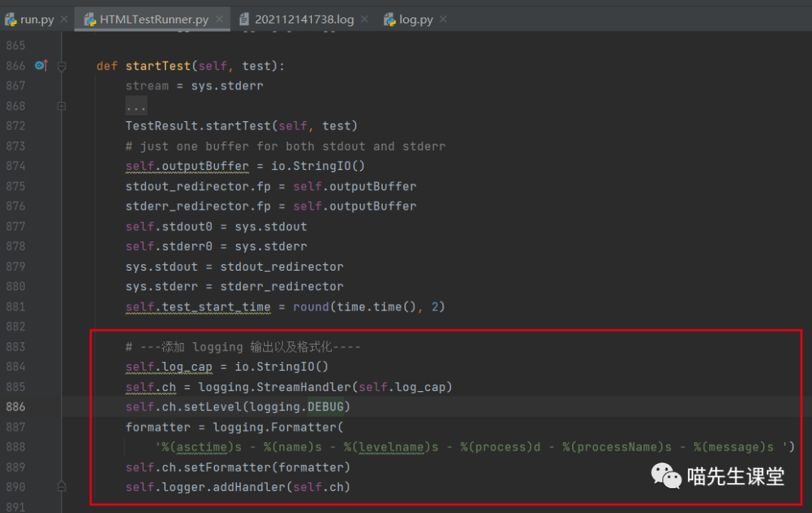Click line number 886 in the gutter
812x513 pixels.
coord(16,407)
